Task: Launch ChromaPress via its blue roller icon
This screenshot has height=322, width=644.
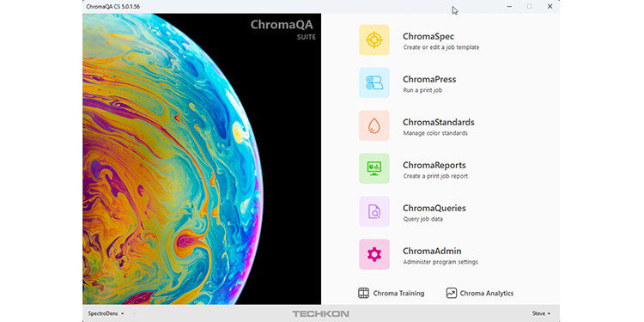Action: (374, 82)
